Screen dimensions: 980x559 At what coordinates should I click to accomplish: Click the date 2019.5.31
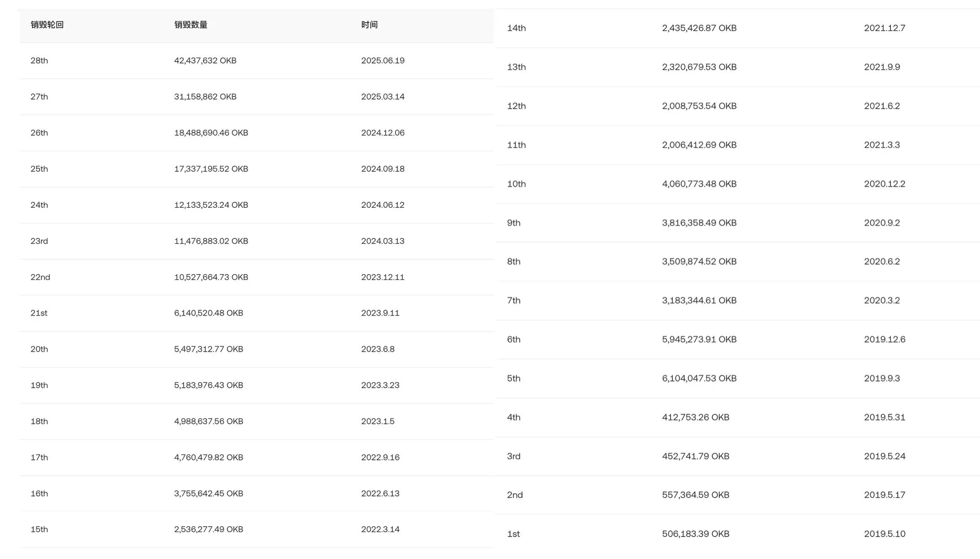click(884, 417)
